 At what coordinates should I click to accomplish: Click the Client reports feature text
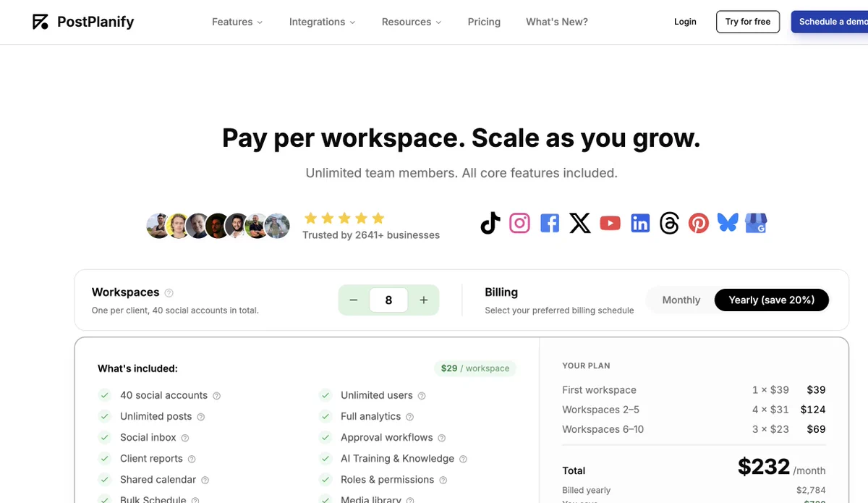click(151, 458)
